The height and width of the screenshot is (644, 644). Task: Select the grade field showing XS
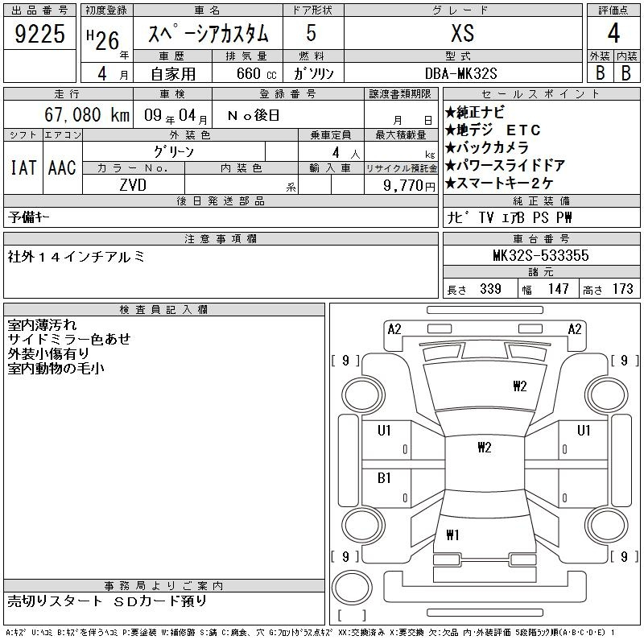pyautogui.click(x=462, y=34)
